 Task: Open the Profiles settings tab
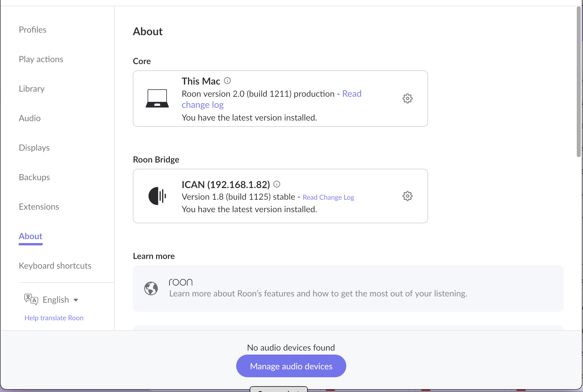pyautogui.click(x=33, y=30)
